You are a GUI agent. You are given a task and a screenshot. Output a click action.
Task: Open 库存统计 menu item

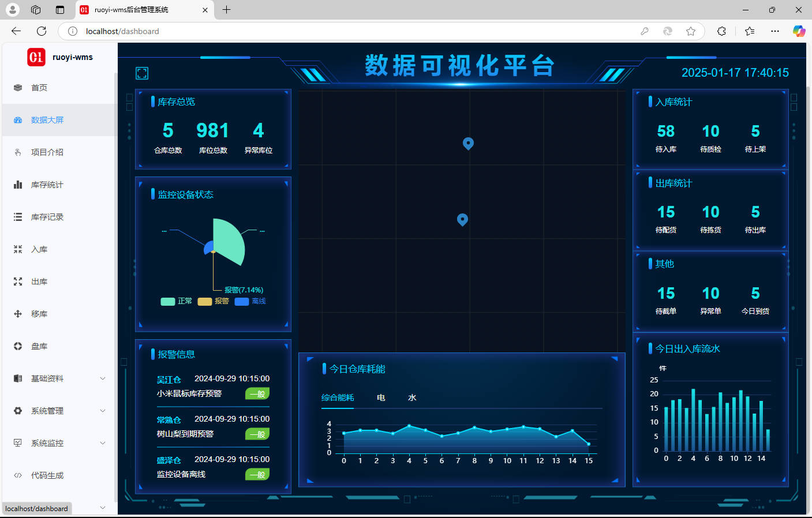click(59, 185)
